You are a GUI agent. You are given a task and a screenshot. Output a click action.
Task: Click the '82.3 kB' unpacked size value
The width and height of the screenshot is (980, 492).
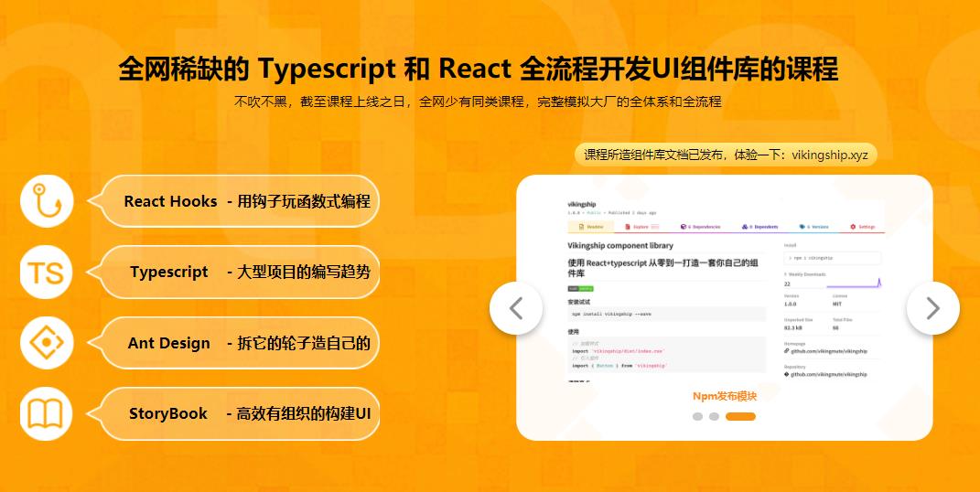coord(793,327)
